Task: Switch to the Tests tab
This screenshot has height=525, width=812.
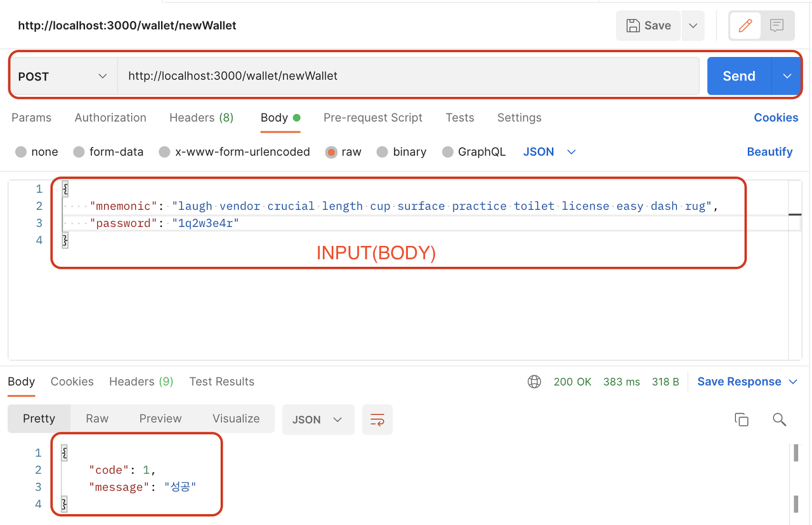Action: pos(460,117)
